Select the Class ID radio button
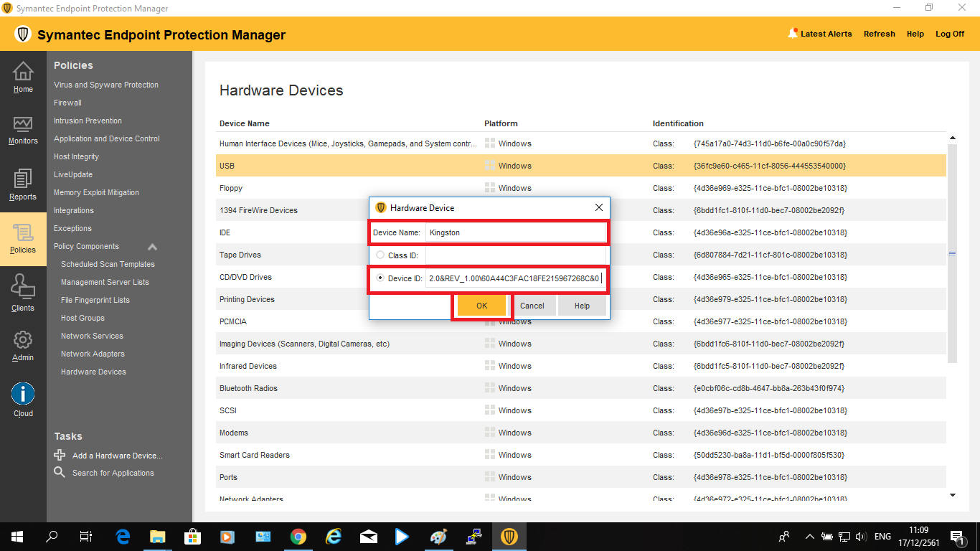Image resolution: width=980 pixels, height=551 pixels. [380, 255]
